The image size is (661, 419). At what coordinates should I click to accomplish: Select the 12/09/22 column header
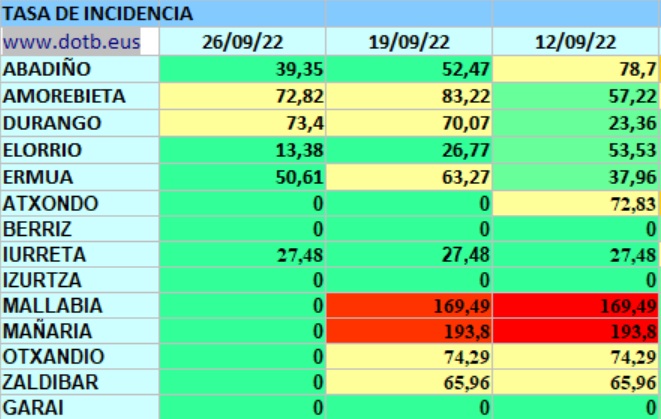coord(575,42)
